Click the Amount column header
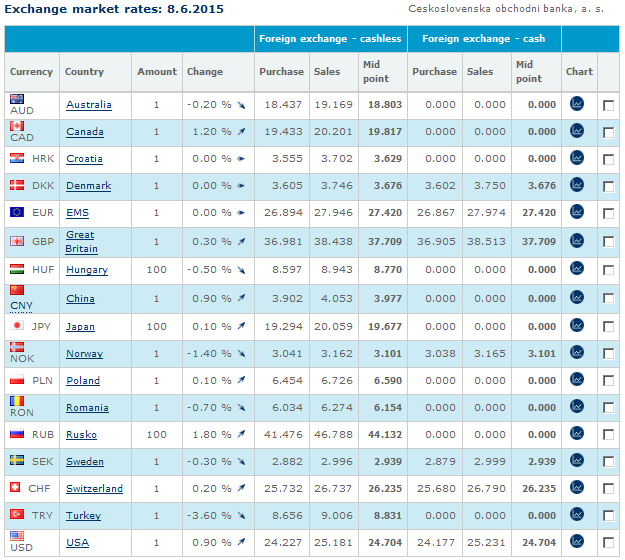625x560 pixels. tap(157, 72)
